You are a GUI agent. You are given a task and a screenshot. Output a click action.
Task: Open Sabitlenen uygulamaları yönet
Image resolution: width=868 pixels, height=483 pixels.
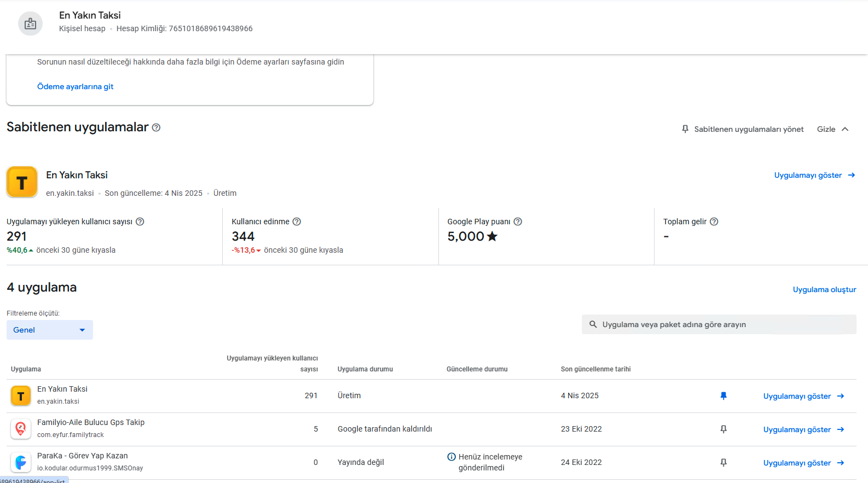pyautogui.click(x=743, y=129)
